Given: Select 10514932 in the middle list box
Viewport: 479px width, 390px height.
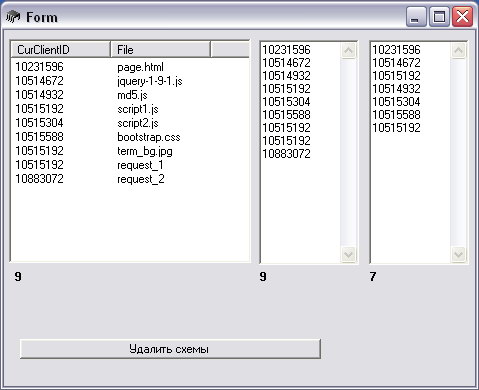Looking at the screenshot, I should coord(286,76).
